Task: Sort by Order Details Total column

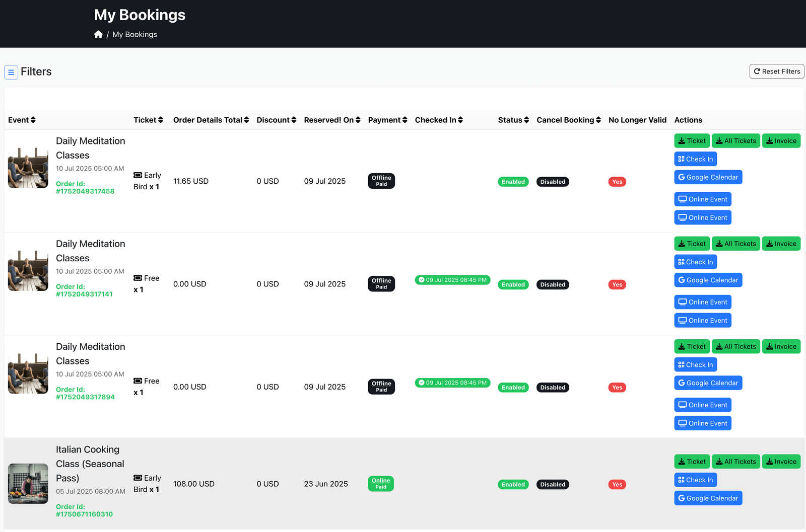Action: click(211, 120)
